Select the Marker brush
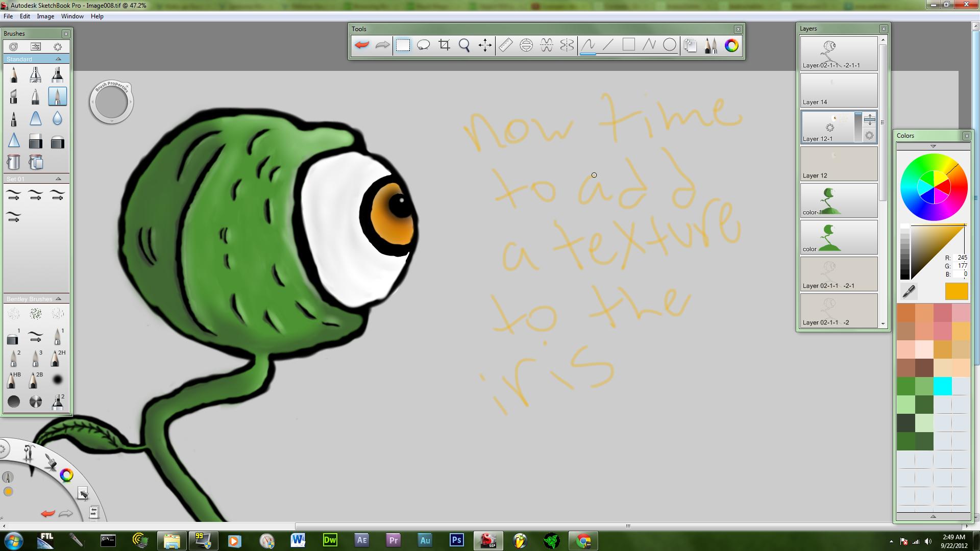Screen dimensions: 980x551 coord(57,75)
